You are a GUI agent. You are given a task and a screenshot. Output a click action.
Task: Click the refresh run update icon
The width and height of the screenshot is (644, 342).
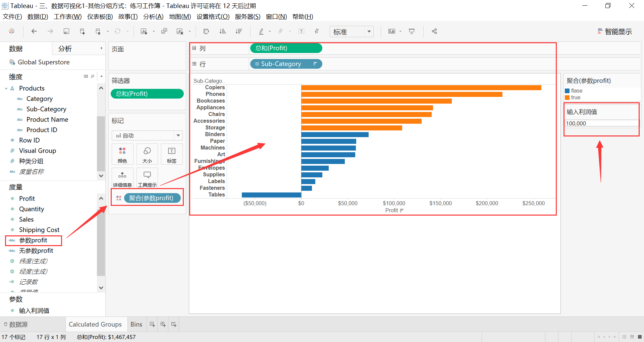coord(118,31)
